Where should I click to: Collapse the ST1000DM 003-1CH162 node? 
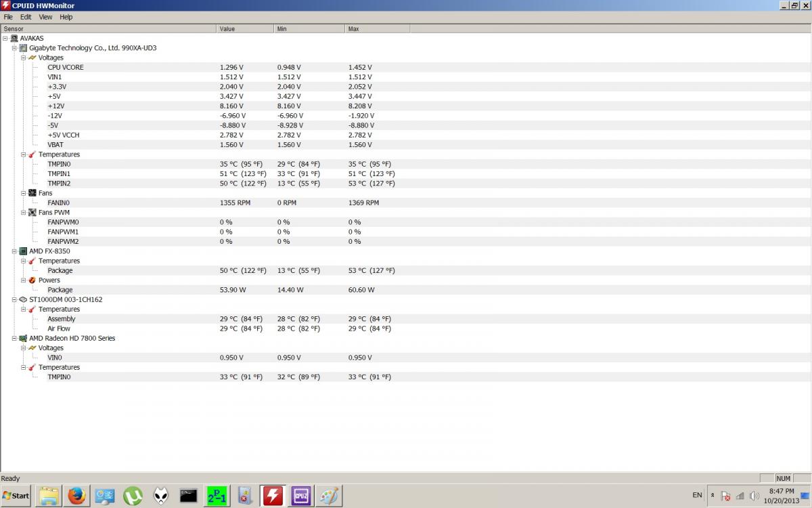point(14,299)
